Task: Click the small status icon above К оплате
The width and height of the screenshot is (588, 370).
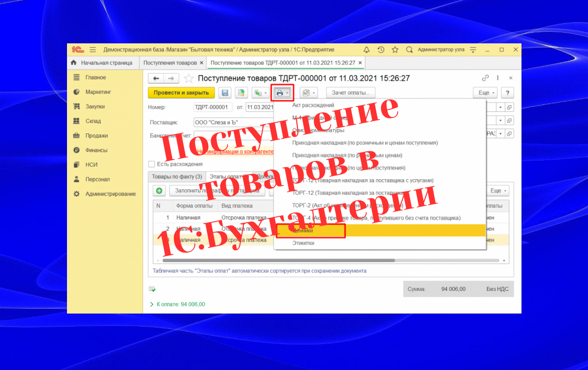Action: [x=152, y=289]
